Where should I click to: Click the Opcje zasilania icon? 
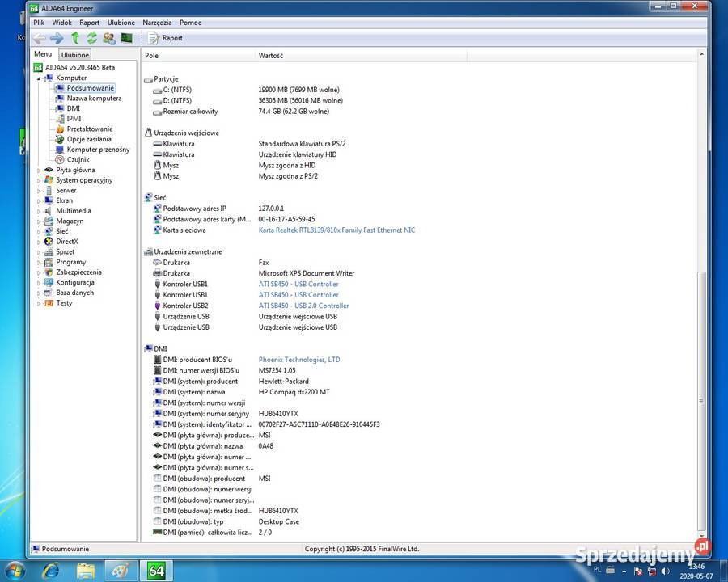[59, 139]
